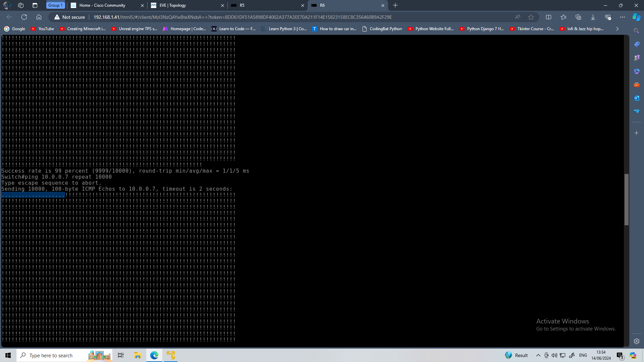
Task: Expand more bookmarks chevron
Action: click(x=617, y=29)
